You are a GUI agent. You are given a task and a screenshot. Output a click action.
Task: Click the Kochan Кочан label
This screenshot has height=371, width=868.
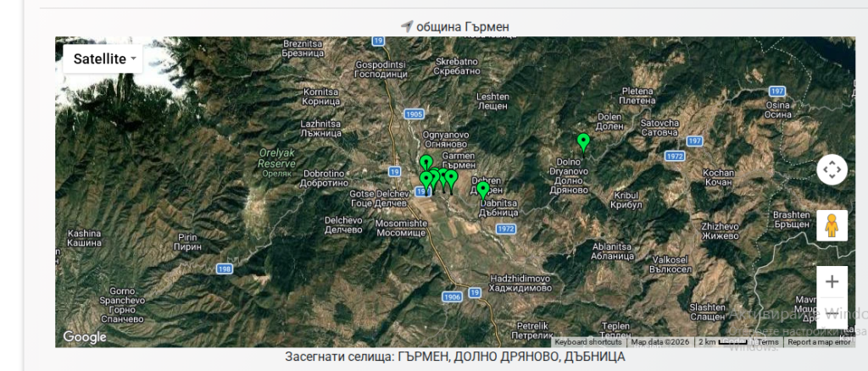(x=719, y=177)
